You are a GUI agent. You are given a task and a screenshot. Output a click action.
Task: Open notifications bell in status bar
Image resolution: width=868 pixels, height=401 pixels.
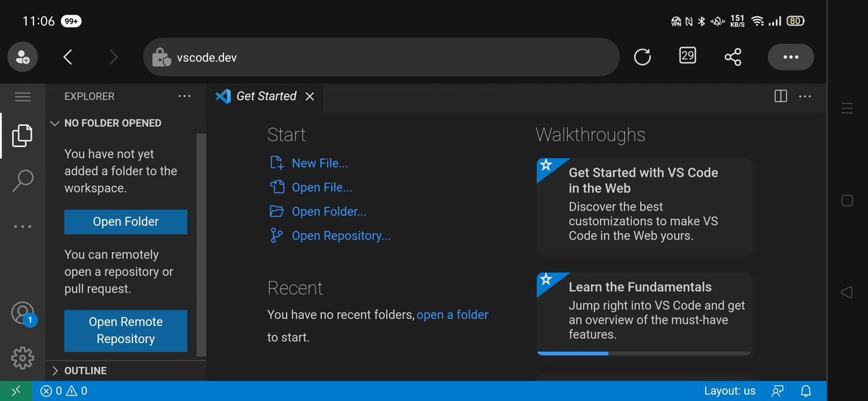(805, 391)
